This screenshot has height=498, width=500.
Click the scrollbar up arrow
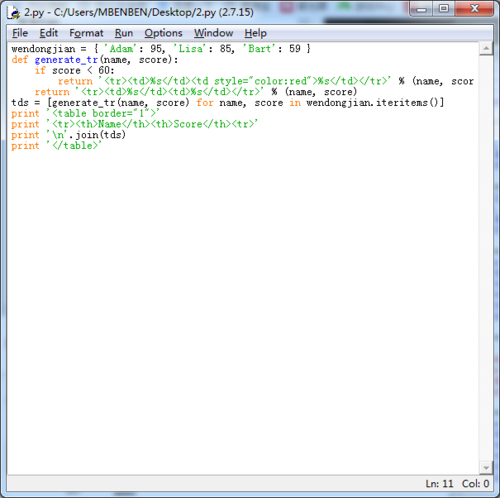click(486, 49)
